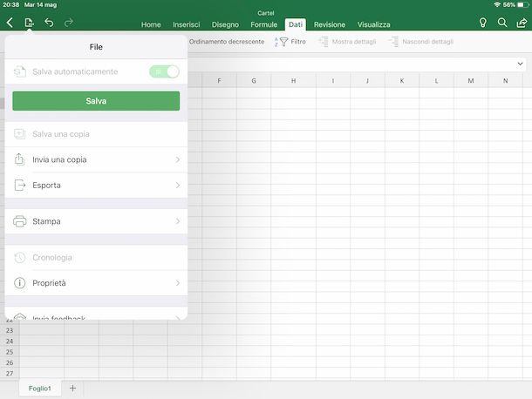
Task: Select column F header
Action: click(x=219, y=81)
